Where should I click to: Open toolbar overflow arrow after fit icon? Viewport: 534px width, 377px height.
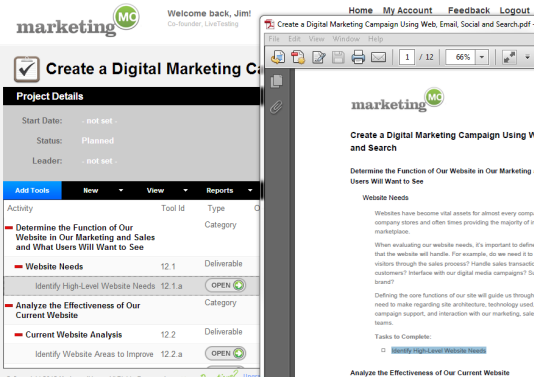[x=527, y=57]
